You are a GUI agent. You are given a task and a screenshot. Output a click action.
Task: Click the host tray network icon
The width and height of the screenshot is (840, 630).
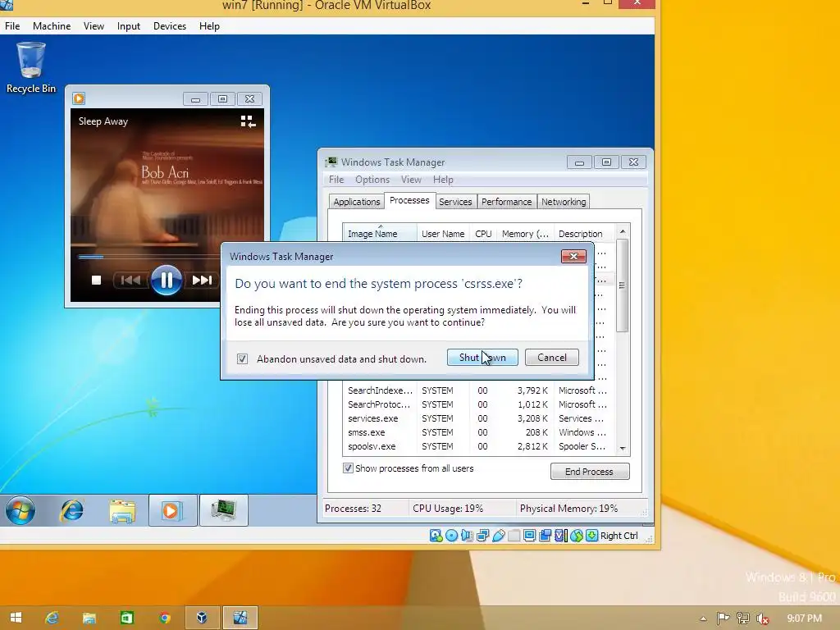point(742,619)
